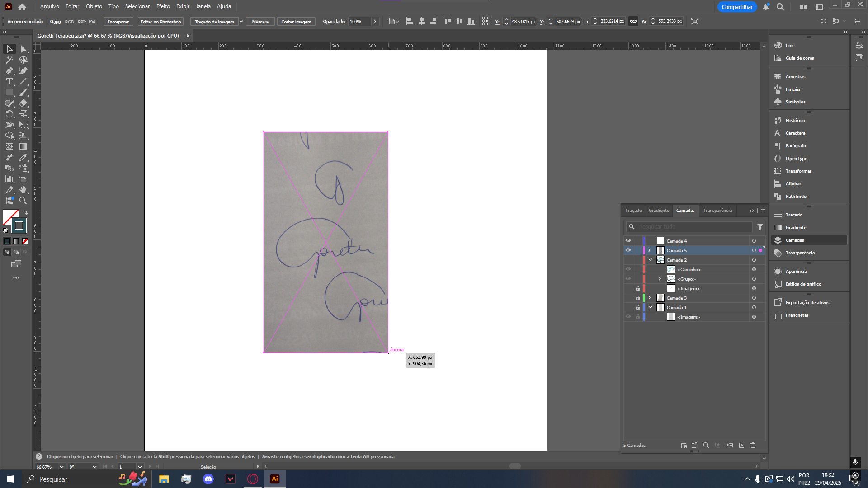The image size is (868, 488).
Task: Select the Hand tool
Action: 23,190
